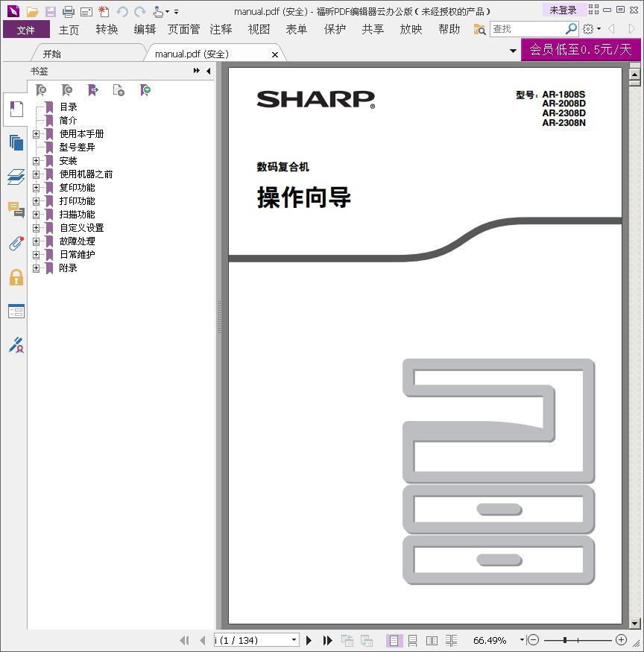Click the new PDF star icon
The height and width of the screenshot is (652, 644).
pos(104,12)
